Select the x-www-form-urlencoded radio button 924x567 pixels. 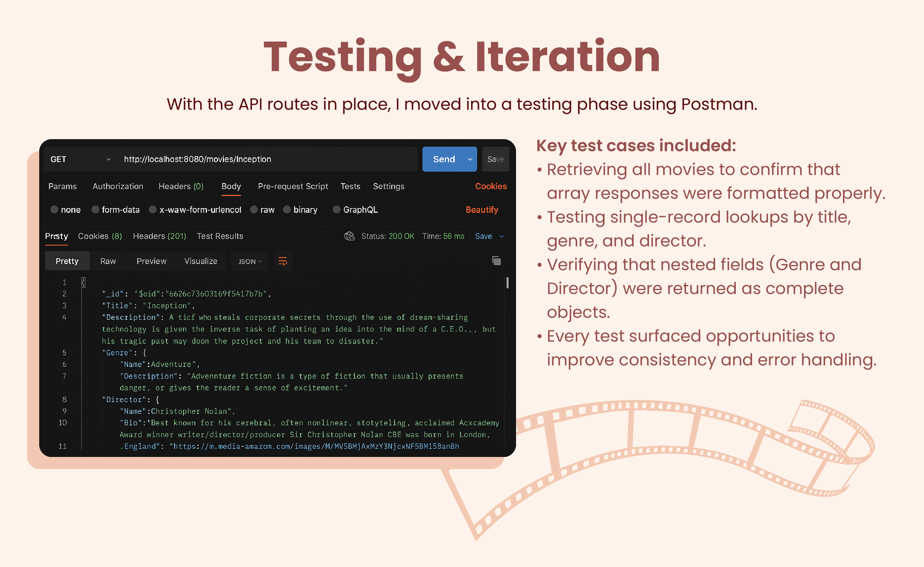tap(153, 210)
